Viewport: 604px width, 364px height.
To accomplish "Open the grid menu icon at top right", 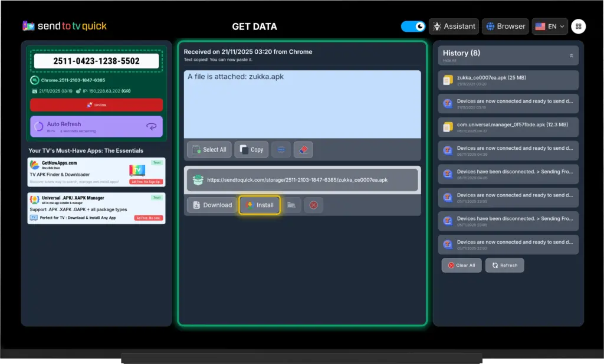I will click(578, 27).
